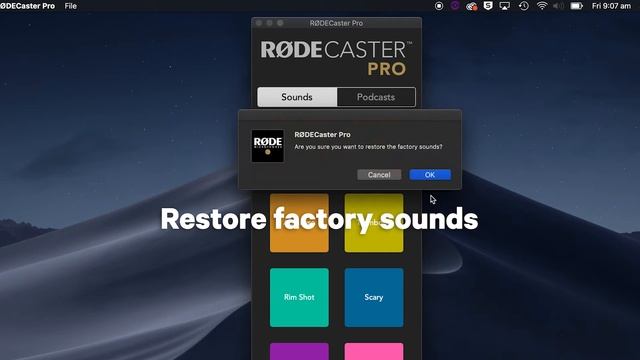Screen dimensions: 640x360
Task: Click the purple circle menu bar icon
Action: pyautogui.click(x=455, y=6)
